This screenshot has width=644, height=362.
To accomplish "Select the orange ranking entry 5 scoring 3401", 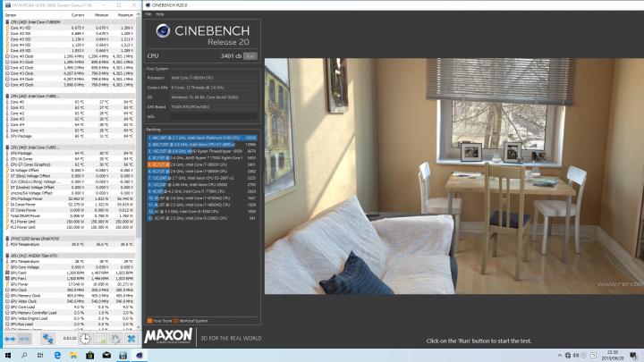I will (x=202, y=164).
